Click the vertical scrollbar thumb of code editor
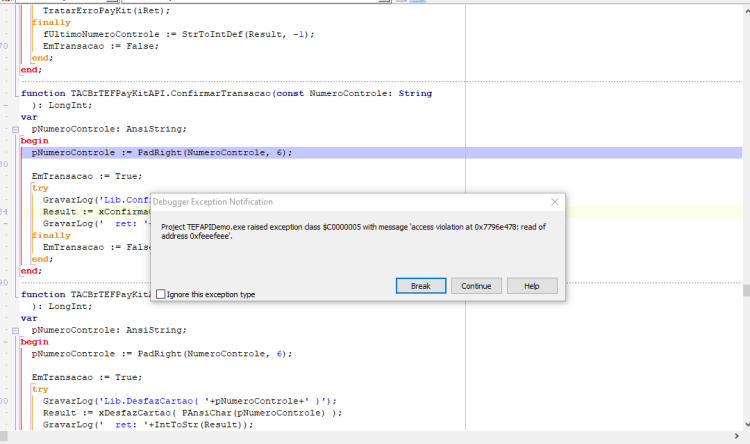This screenshot has height=444, width=750. [x=746, y=290]
